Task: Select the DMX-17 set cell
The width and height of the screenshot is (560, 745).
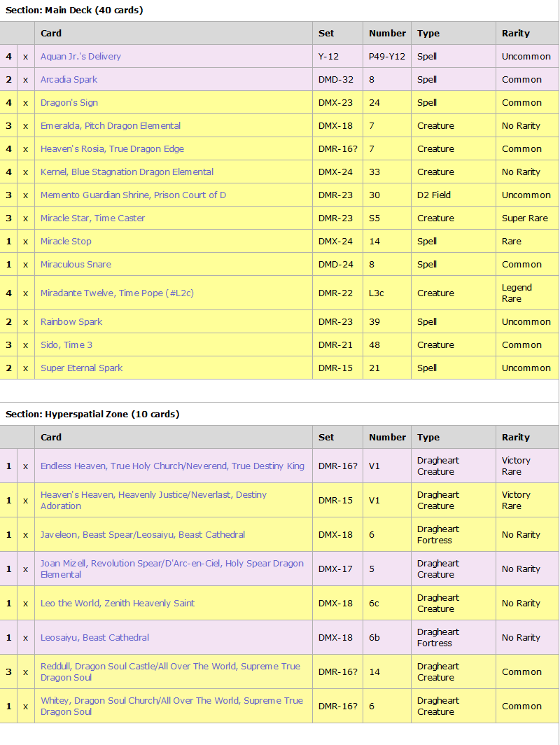Action: tap(337, 569)
